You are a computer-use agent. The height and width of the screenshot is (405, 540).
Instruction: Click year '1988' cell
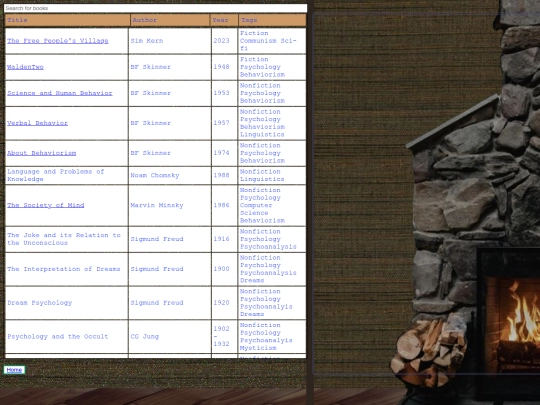click(x=225, y=175)
